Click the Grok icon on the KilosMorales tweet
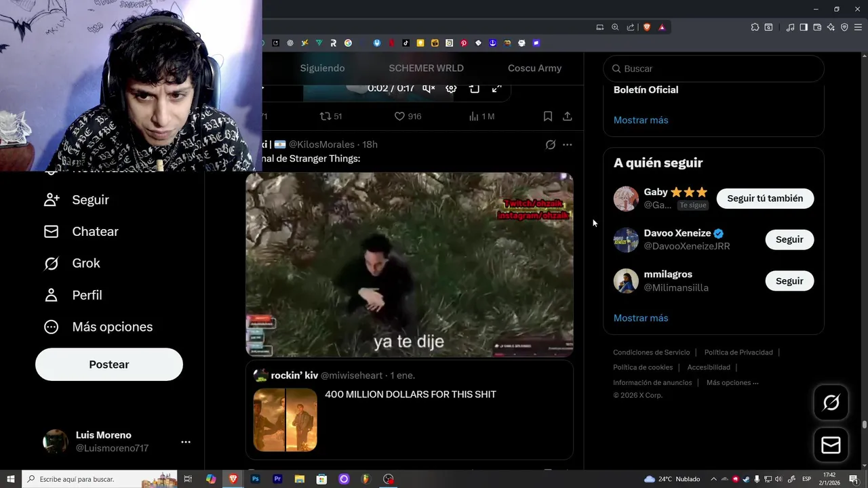 (x=551, y=144)
